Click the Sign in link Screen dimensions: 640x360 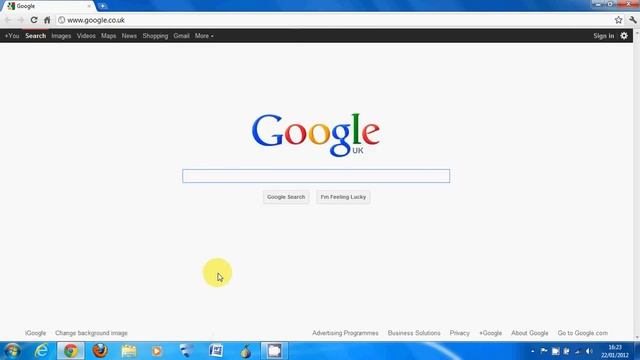pyautogui.click(x=604, y=36)
